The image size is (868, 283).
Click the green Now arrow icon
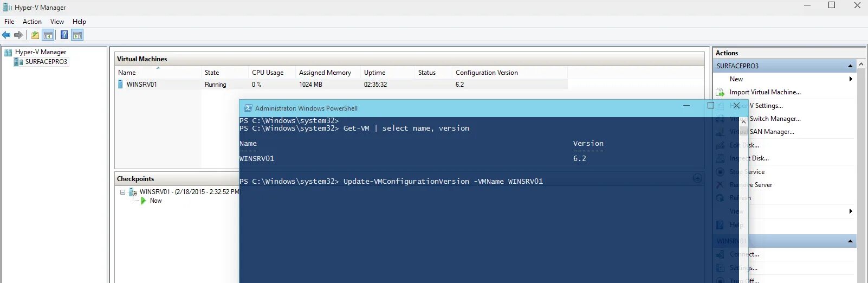click(x=144, y=201)
